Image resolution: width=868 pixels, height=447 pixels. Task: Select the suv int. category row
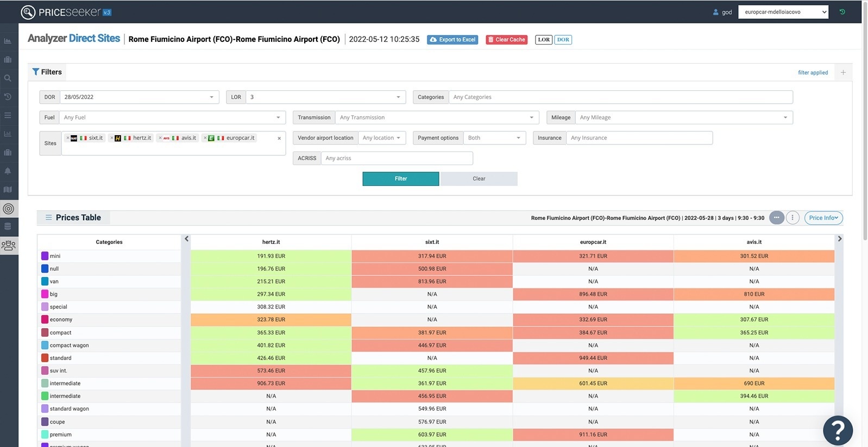coord(109,370)
